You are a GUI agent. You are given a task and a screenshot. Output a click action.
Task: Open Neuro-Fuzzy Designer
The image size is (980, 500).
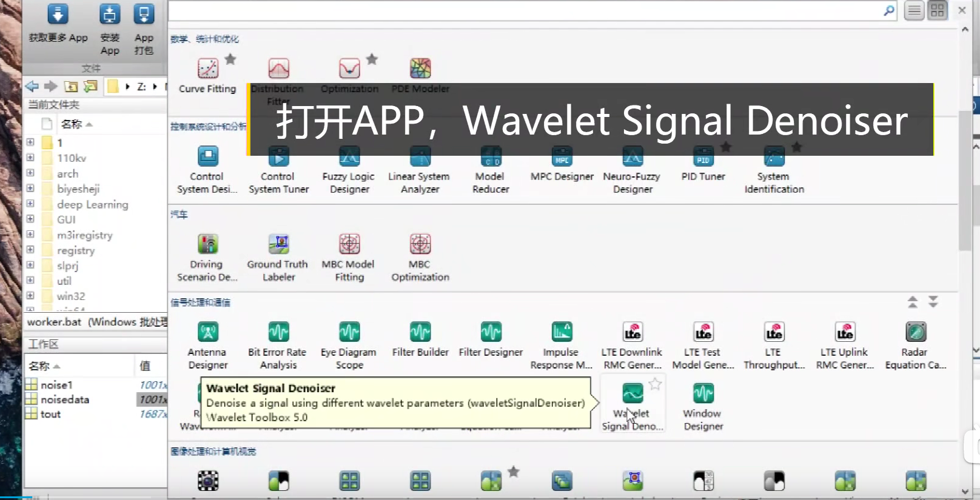tap(632, 170)
